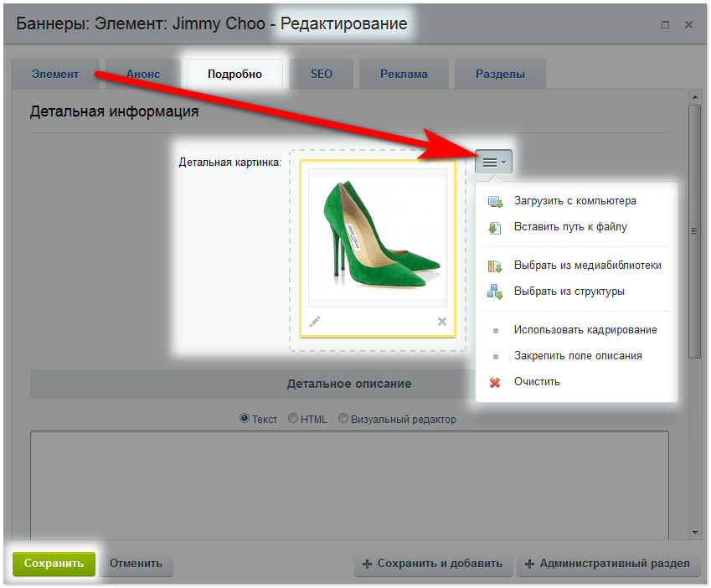Click the Отменить button
The height and width of the screenshot is (588, 711).
click(136, 564)
